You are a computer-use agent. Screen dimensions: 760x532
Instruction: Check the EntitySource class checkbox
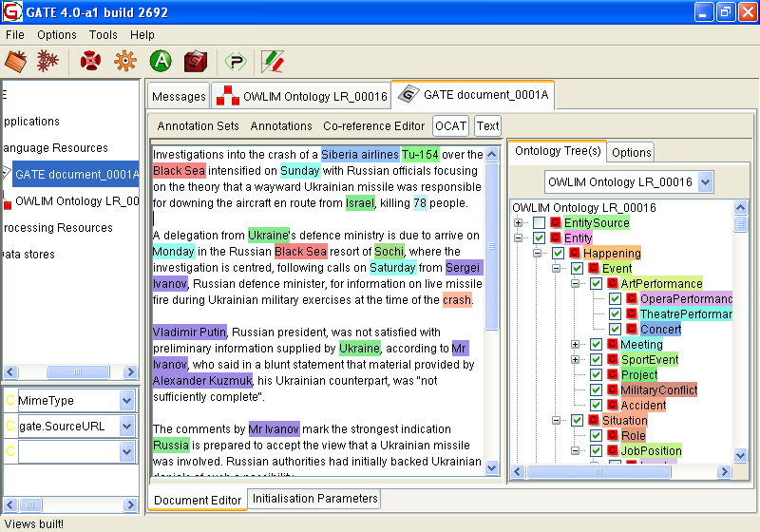coord(539,222)
